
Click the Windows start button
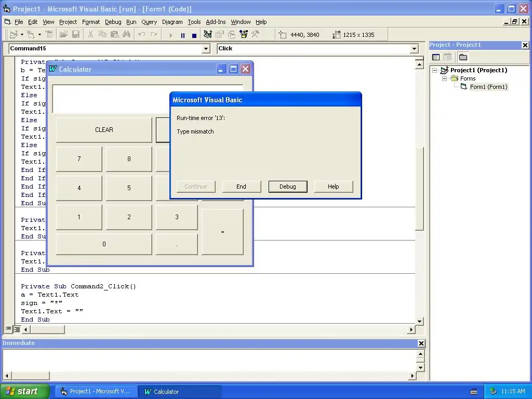pos(25,391)
